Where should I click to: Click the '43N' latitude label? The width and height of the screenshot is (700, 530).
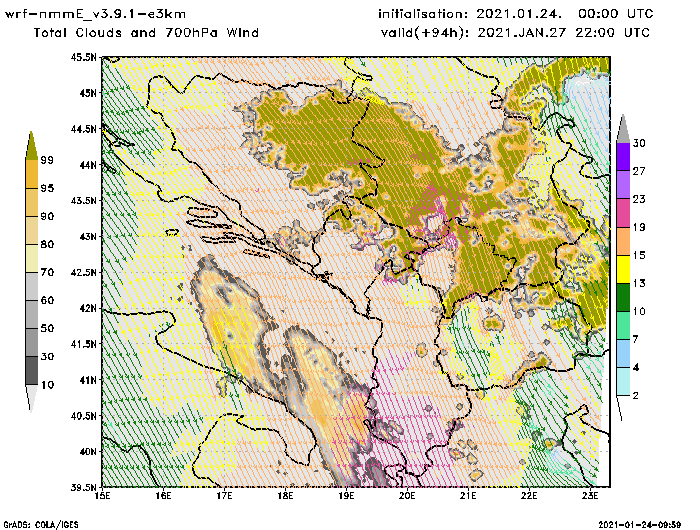(x=88, y=236)
